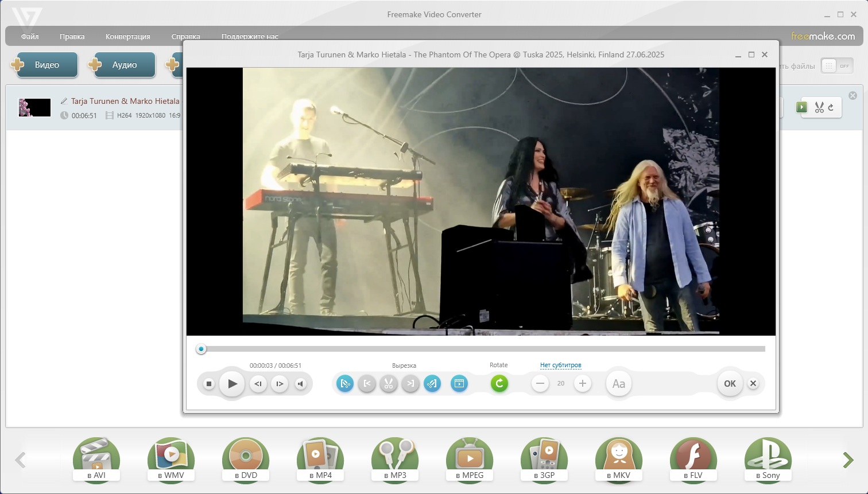
Task: Open the Конвертация menu
Action: (x=127, y=36)
